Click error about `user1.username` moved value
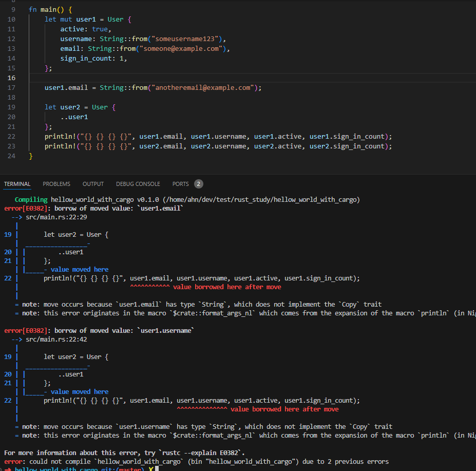Viewport: 476px width, 471px height. click(x=99, y=330)
